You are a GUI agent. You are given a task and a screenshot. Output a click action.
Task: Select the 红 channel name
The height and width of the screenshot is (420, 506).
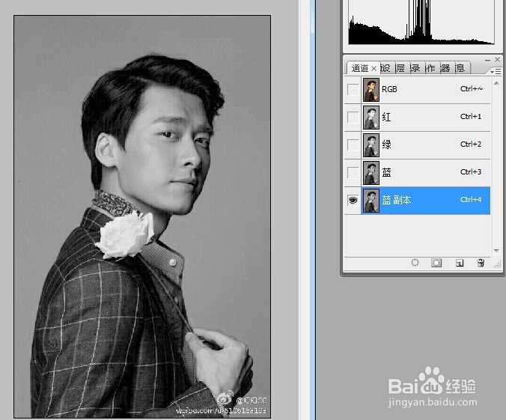[x=386, y=117]
